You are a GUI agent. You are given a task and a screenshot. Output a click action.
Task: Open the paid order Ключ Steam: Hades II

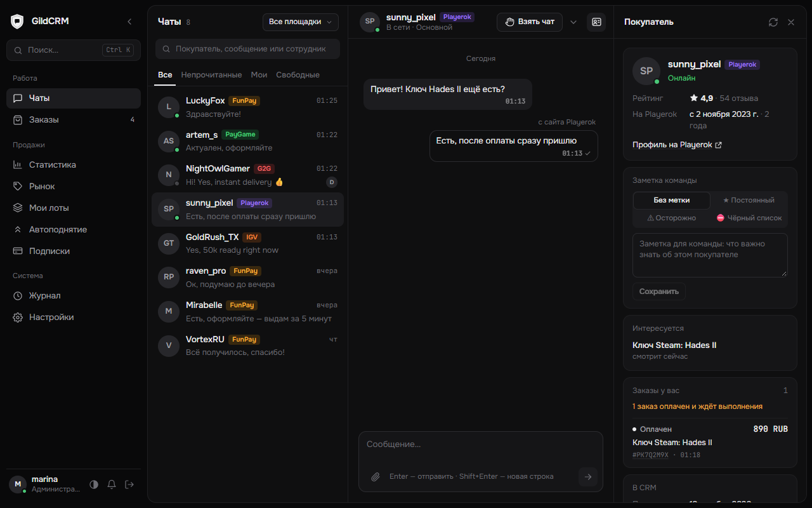click(710, 442)
